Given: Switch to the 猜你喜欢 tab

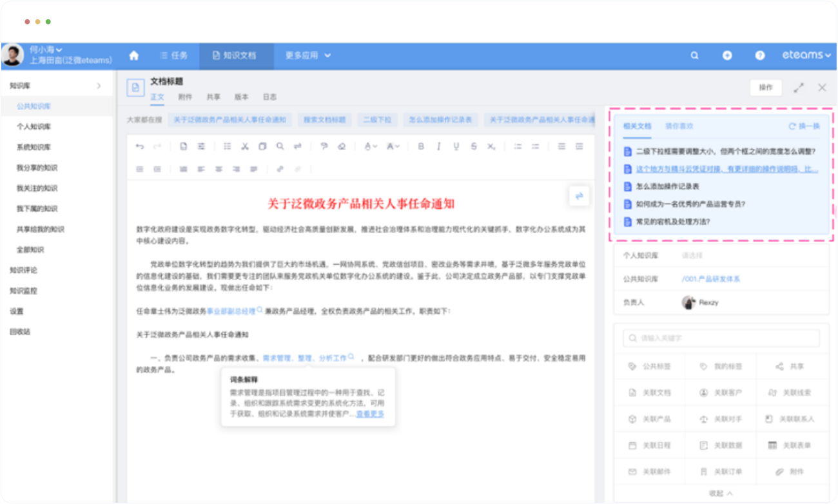Looking at the screenshot, I should click(x=679, y=126).
